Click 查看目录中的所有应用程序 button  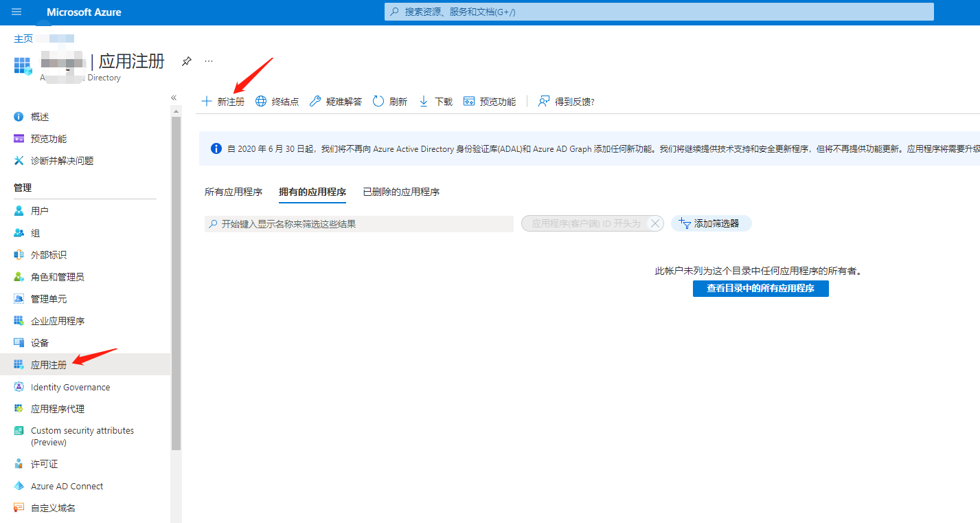[760, 289]
